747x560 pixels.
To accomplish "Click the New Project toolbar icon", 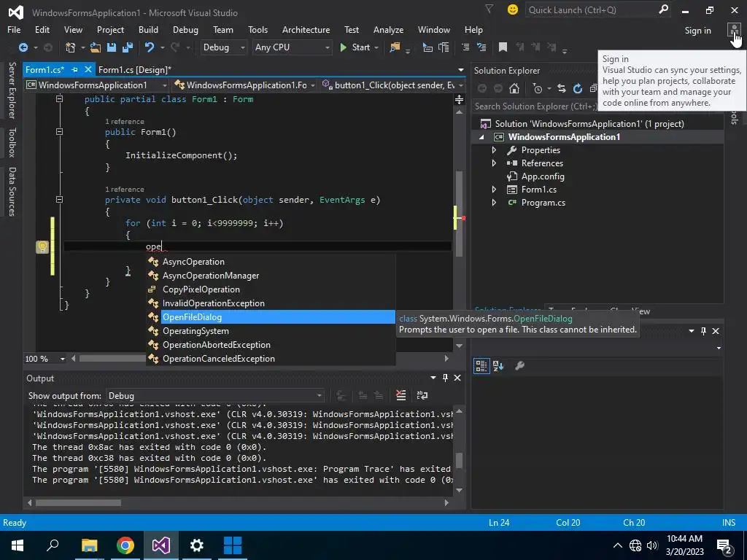I will pos(71,47).
